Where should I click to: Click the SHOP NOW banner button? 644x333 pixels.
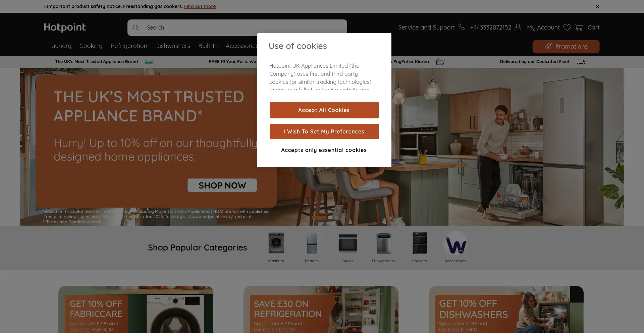[222, 185]
